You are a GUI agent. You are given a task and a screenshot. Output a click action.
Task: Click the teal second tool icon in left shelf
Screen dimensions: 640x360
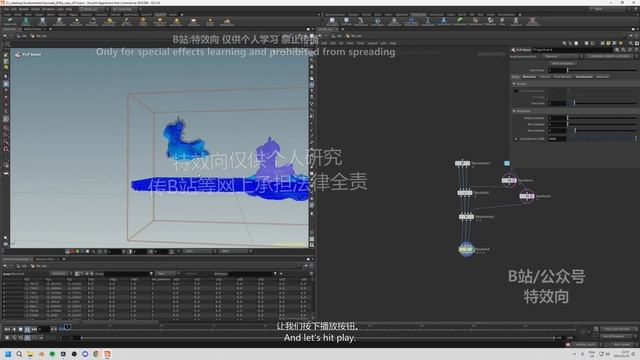(x=26, y=21)
